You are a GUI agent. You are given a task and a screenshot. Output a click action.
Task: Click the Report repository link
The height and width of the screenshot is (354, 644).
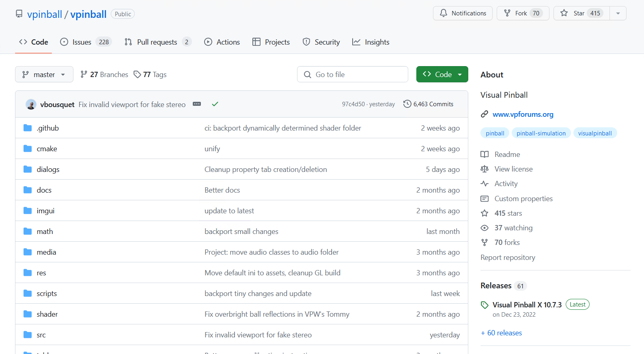[508, 257]
